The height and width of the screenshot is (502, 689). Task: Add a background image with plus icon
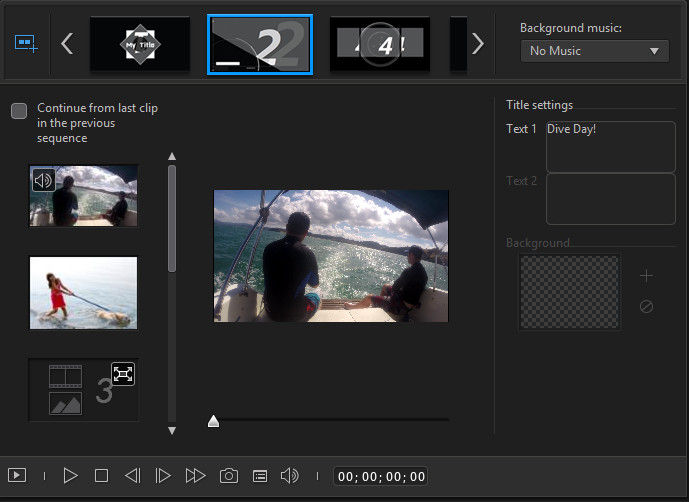click(646, 275)
